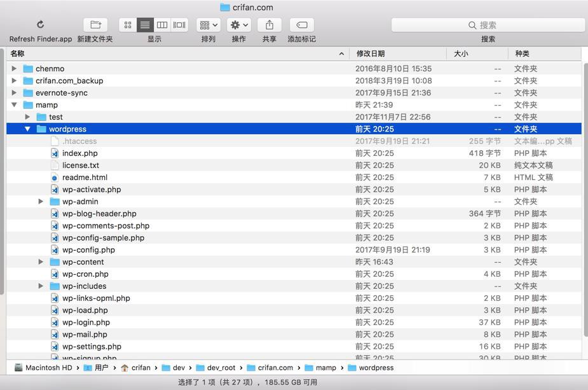
Task: Select the .htaccess file icon
Action: pyautogui.click(x=55, y=141)
